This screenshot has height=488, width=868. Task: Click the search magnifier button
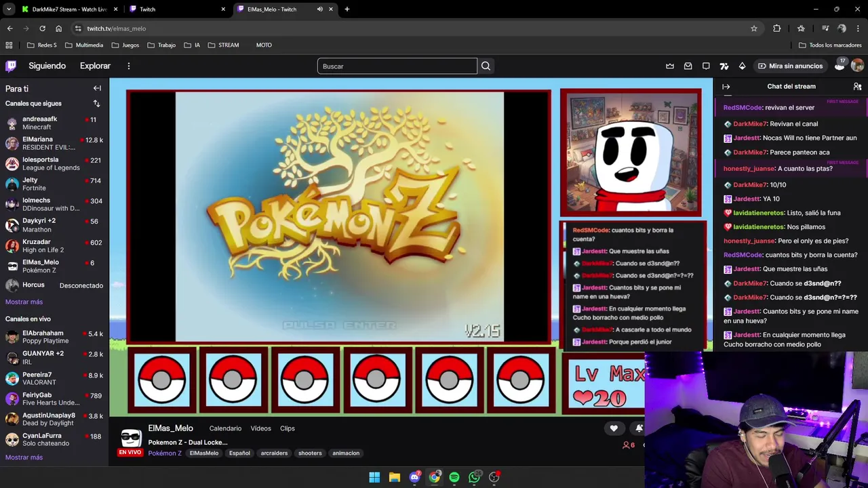point(486,66)
